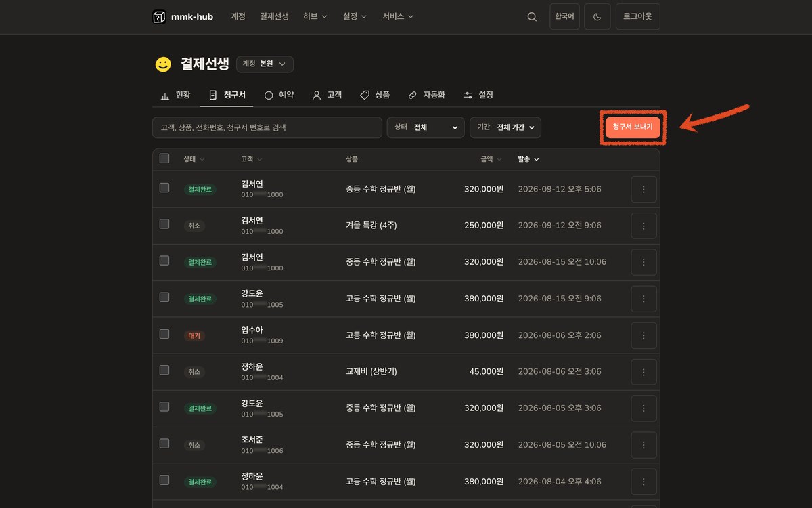Open row menu for 임수아 invoice
The width and height of the screenshot is (812, 508).
(x=644, y=335)
